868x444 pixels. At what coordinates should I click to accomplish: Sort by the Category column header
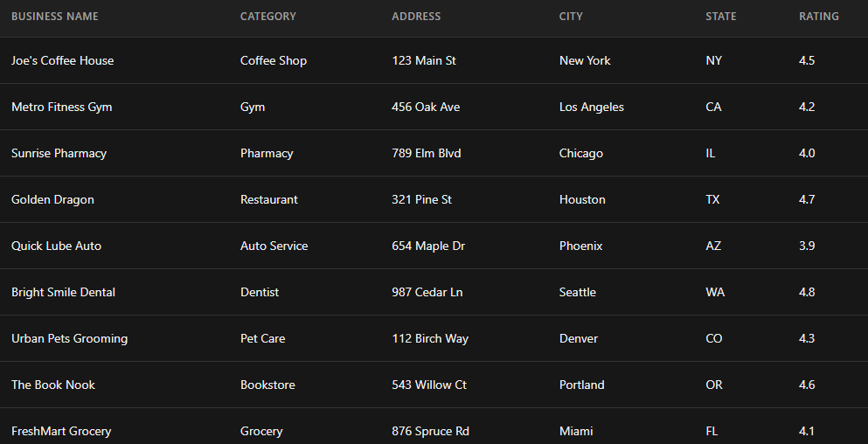point(268,17)
